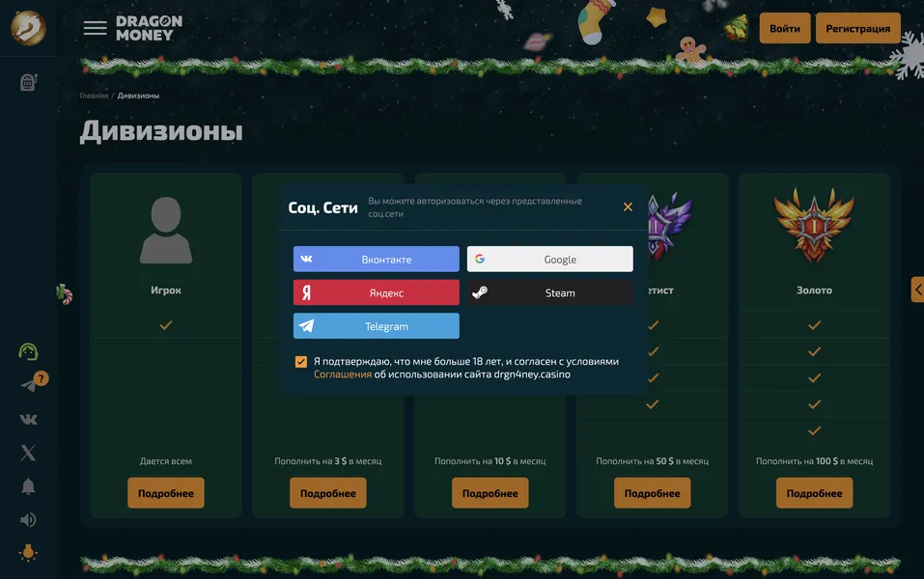Open the VK social icon in left sidebar
Screen dimensions: 924x579
[x=29, y=417]
